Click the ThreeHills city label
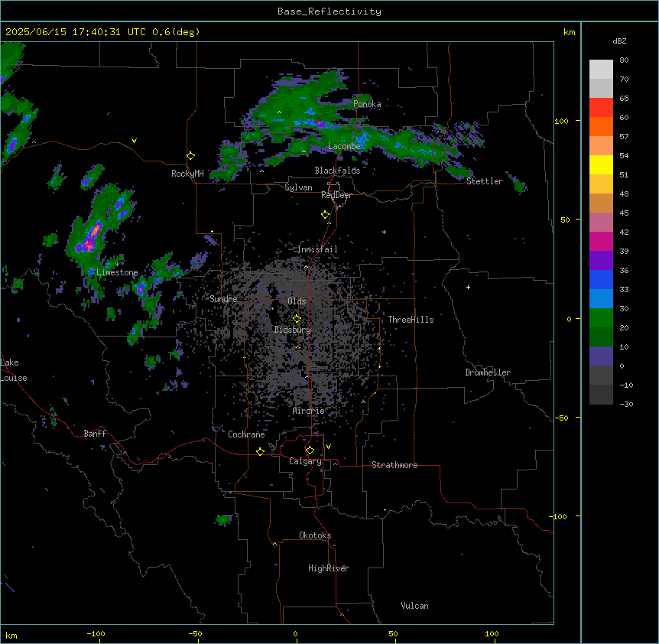Screen dimensions: 659x644 click(411, 320)
